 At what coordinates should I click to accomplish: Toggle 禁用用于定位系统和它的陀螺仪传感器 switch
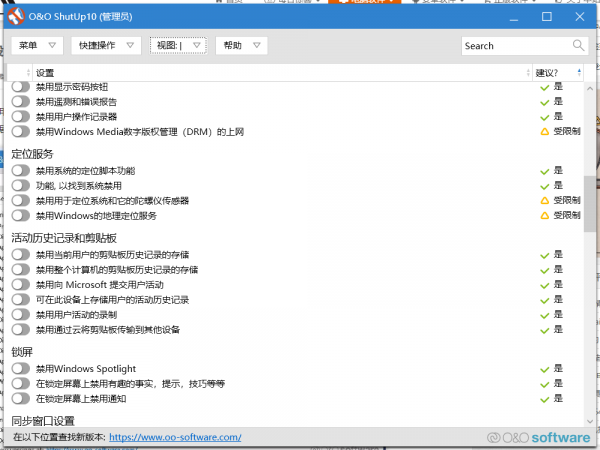[21, 201]
